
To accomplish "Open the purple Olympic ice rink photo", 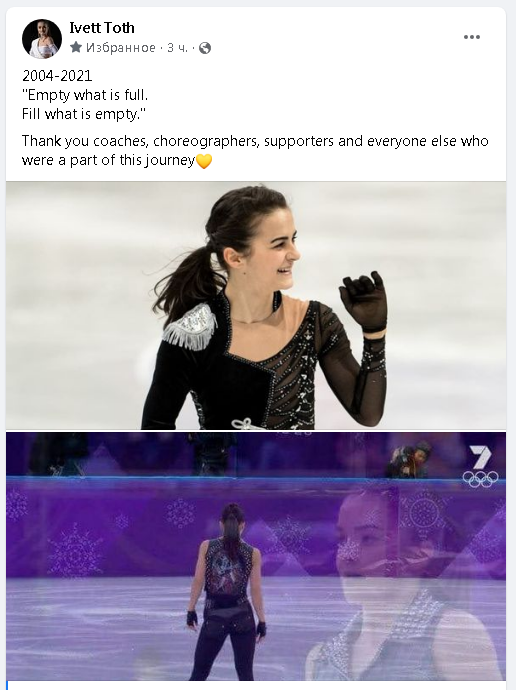I will coord(256,556).
